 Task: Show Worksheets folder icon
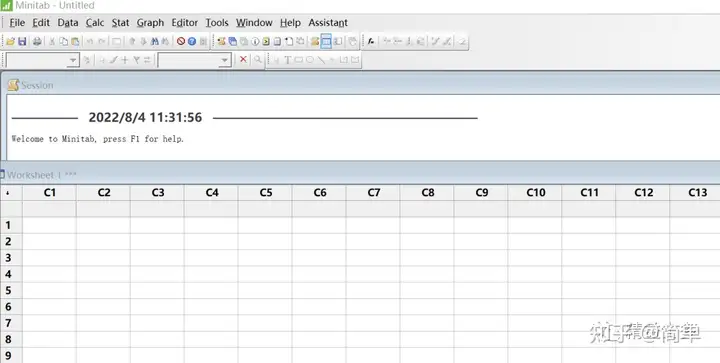click(233, 41)
